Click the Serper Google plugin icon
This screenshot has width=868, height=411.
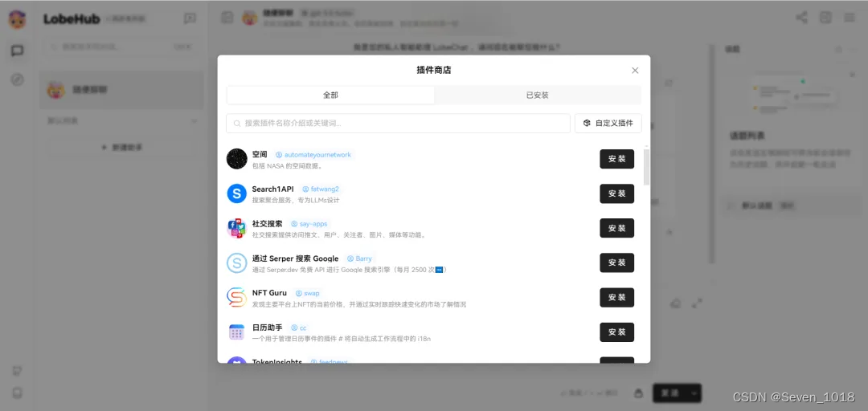[x=236, y=262]
